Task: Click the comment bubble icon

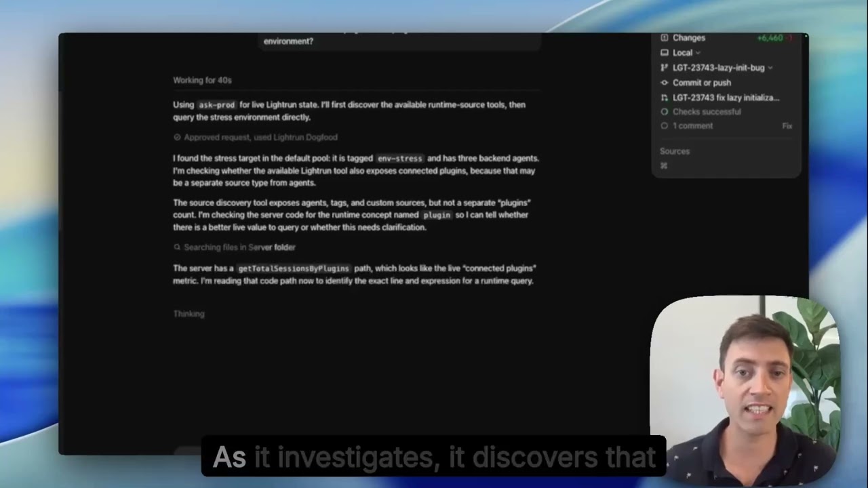Action: click(x=665, y=126)
